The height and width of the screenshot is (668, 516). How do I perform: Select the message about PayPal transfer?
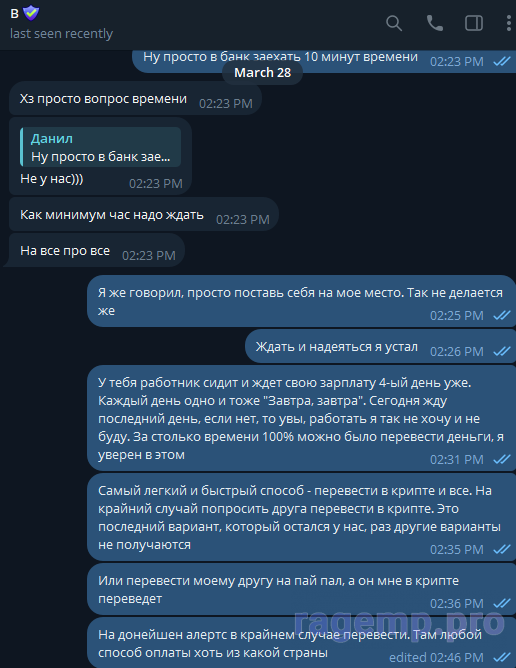301,589
